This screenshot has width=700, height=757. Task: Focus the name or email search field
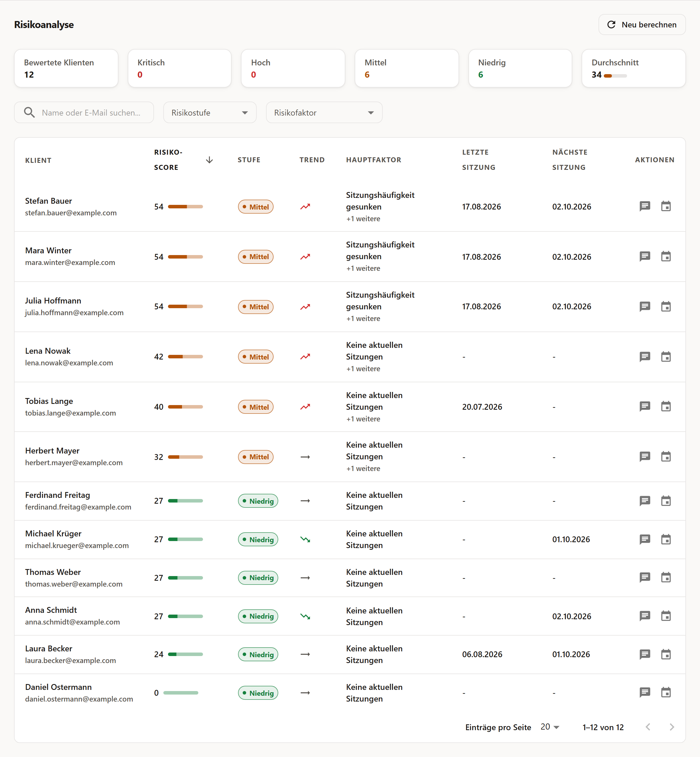pos(84,113)
